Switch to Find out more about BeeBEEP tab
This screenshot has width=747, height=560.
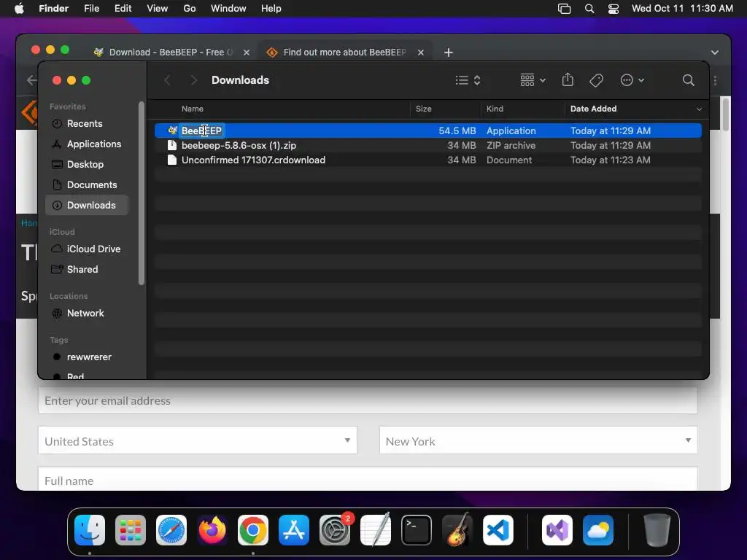(x=345, y=52)
